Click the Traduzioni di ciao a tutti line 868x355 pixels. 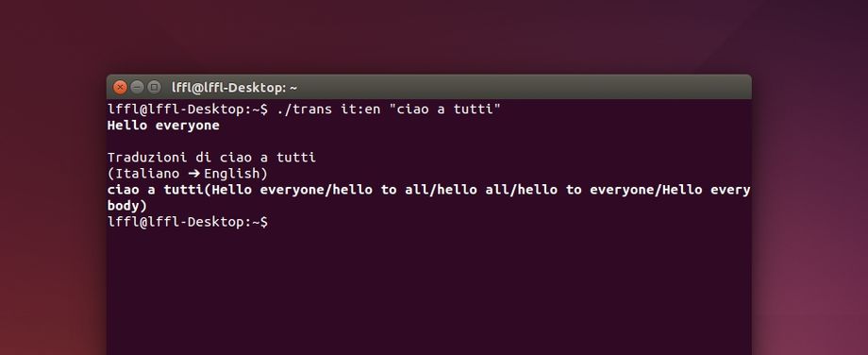211,158
